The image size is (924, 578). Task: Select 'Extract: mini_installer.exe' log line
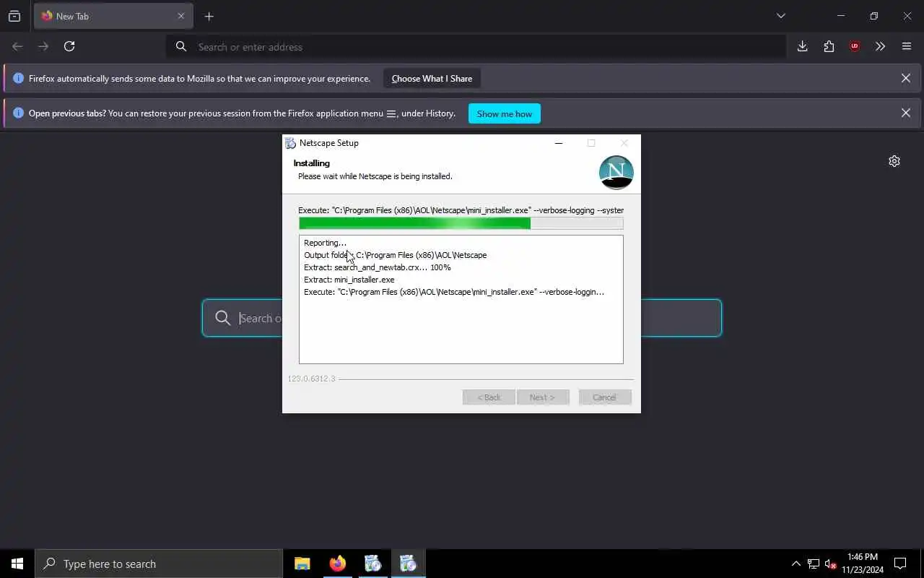click(x=349, y=280)
